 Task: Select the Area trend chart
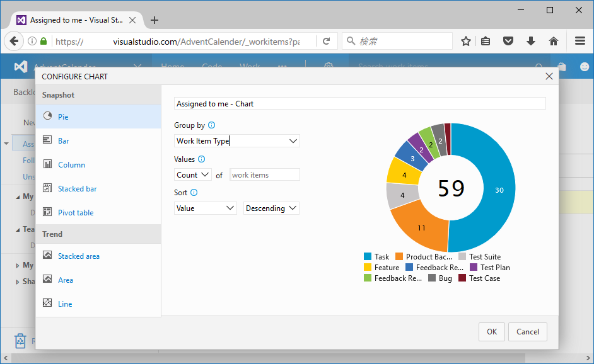98,280
